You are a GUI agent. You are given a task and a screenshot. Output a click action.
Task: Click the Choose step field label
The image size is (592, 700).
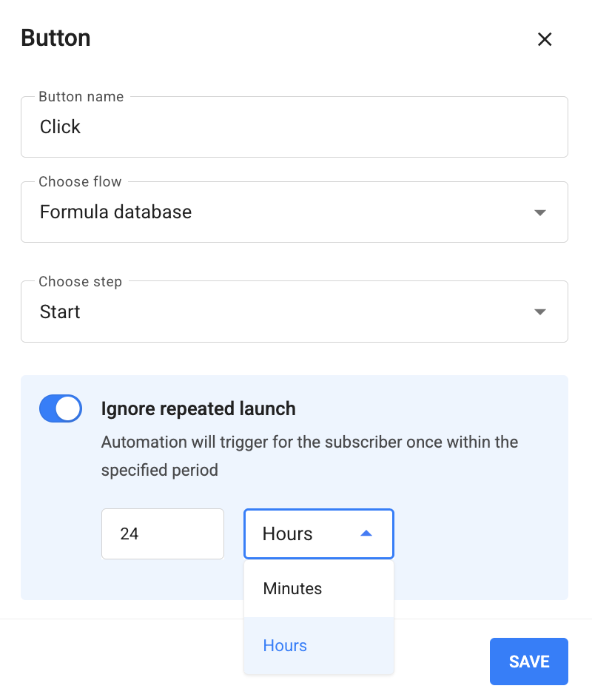[x=80, y=282]
